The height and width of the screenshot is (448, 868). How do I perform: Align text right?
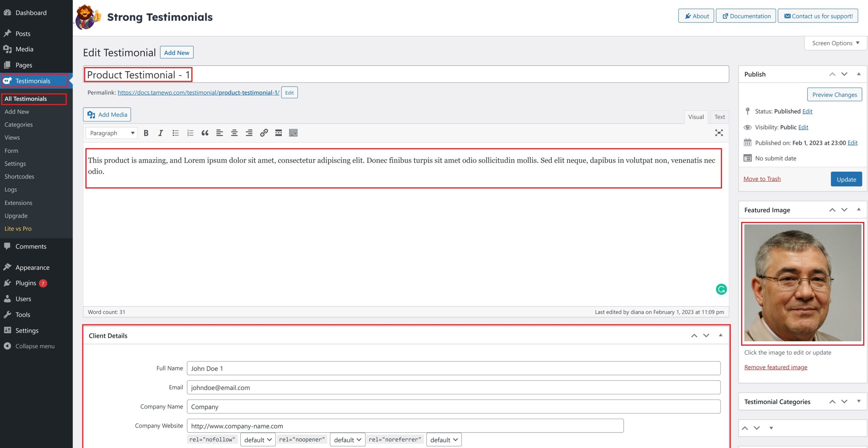249,133
